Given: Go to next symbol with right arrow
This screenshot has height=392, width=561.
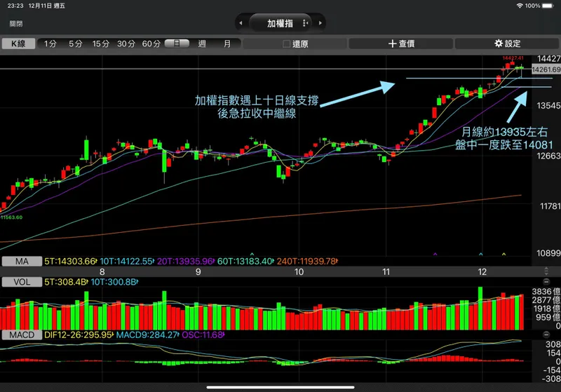Looking at the screenshot, I should pyautogui.click(x=320, y=23).
